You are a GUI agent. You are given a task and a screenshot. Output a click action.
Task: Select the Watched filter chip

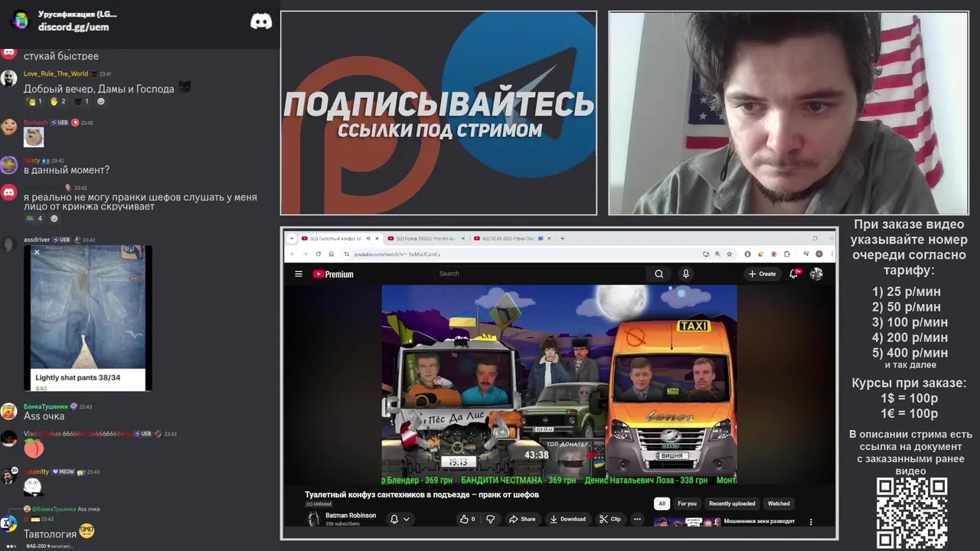[779, 504]
